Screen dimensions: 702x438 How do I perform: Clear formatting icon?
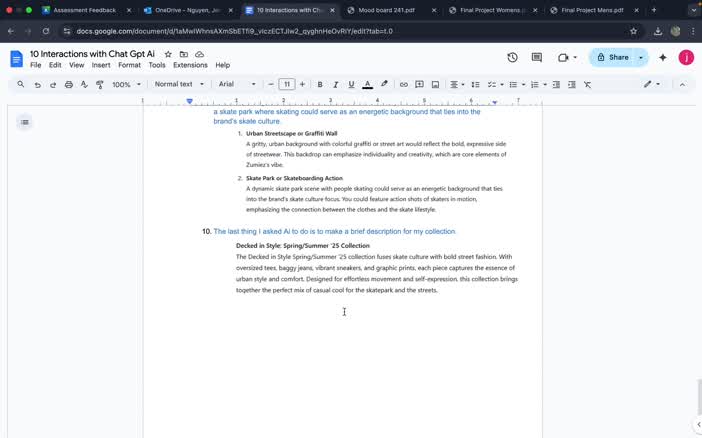tap(587, 84)
